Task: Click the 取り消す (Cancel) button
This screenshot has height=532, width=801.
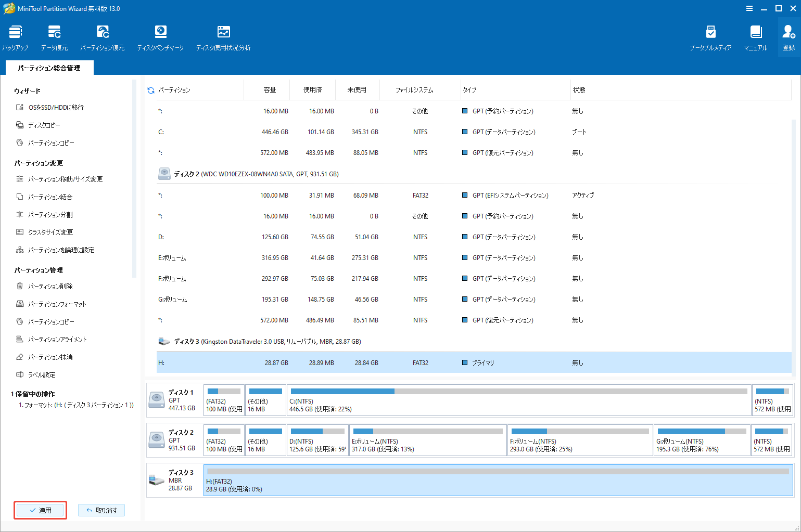Action: (101, 510)
